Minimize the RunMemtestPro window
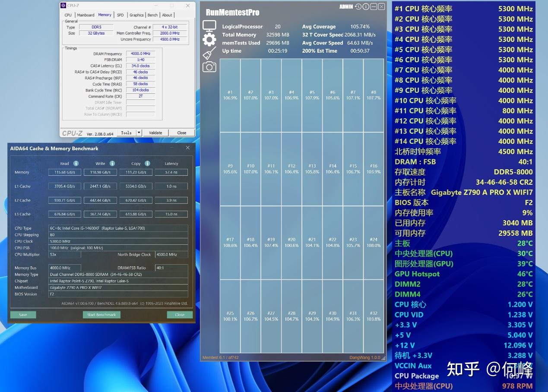Image resolution: width=548 pixels, height=392 pixels. [x=374, y=6]
